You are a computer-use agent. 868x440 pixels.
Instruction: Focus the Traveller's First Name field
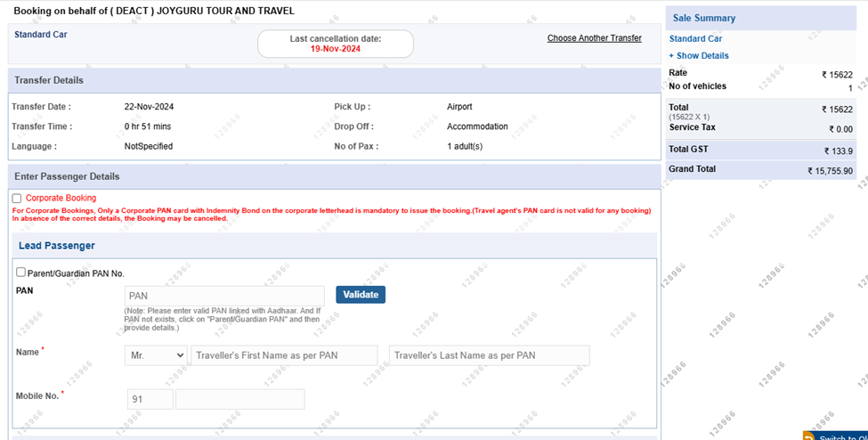click(284, 355)
